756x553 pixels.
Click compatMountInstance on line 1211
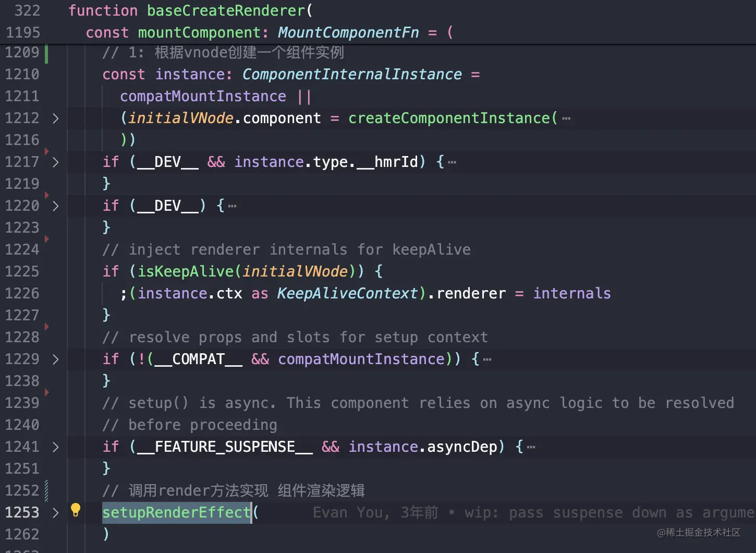[x=203, y=97]
